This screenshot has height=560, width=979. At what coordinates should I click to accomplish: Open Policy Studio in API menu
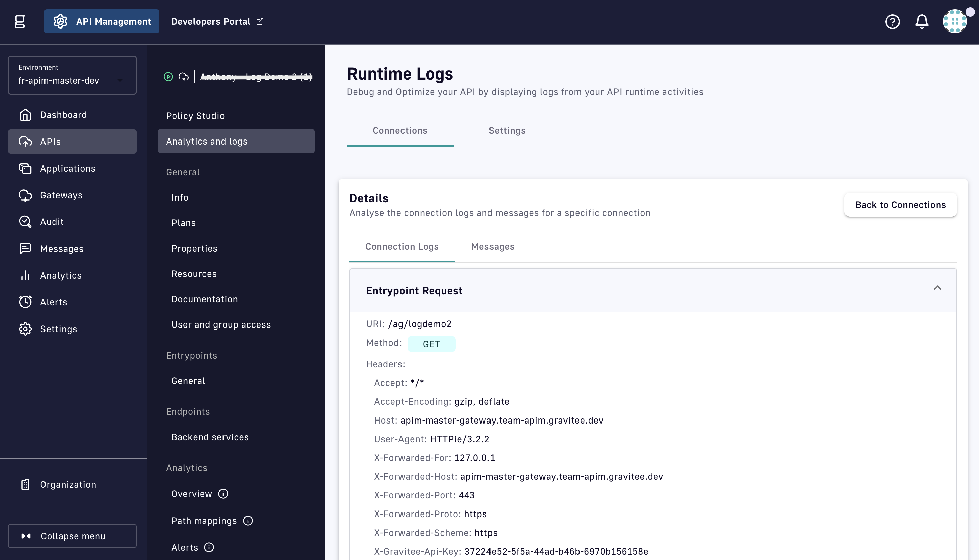(x=195, y=116)
